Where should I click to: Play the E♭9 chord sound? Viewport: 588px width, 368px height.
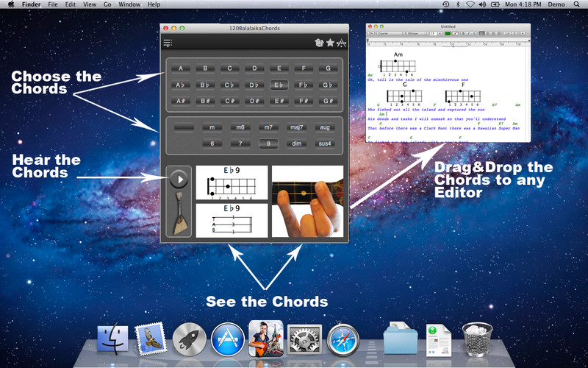(179, 179)
